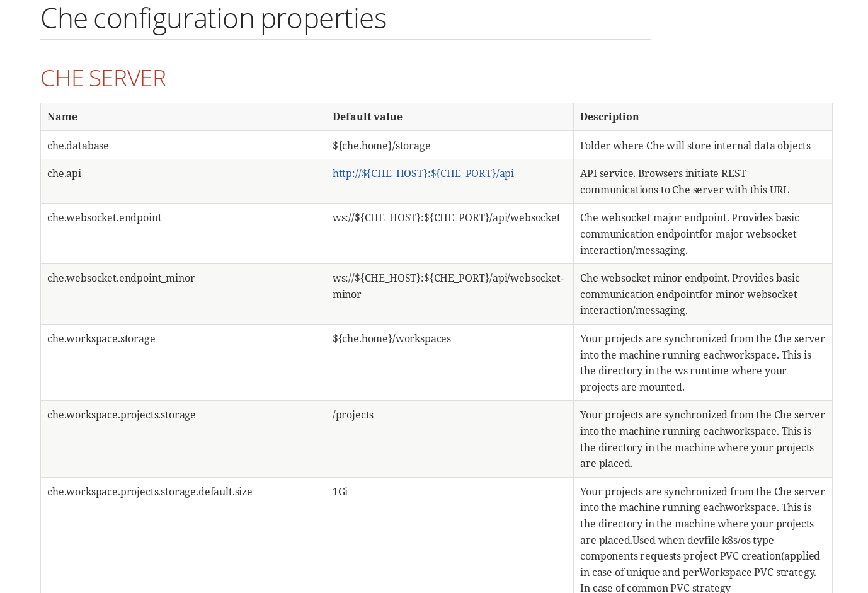This screenshot has height=593, width=868.
Task: Select the 'che.websocket.endpoint' name cell
Action: click(x=183, y=234)
